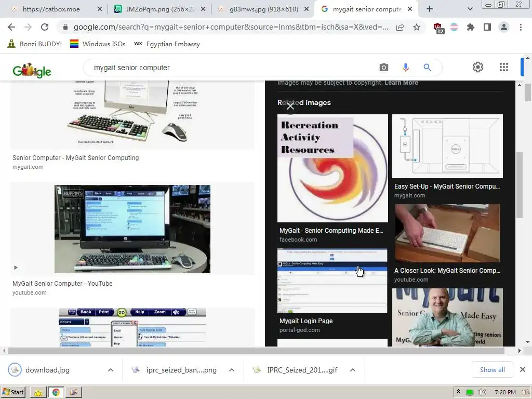Viewport: 532px width, 399px height.
Task: Open the Chrome three-dot menu
Action: [521, 27]
